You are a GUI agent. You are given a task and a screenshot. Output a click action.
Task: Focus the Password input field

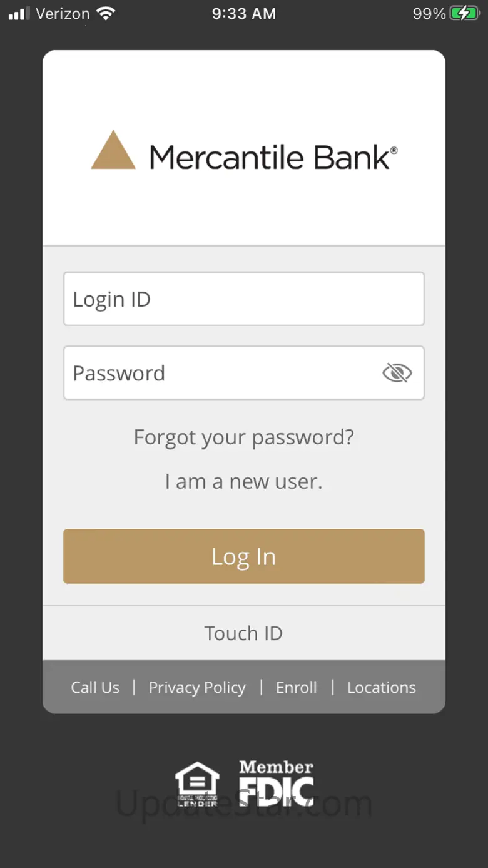point(219,374)
